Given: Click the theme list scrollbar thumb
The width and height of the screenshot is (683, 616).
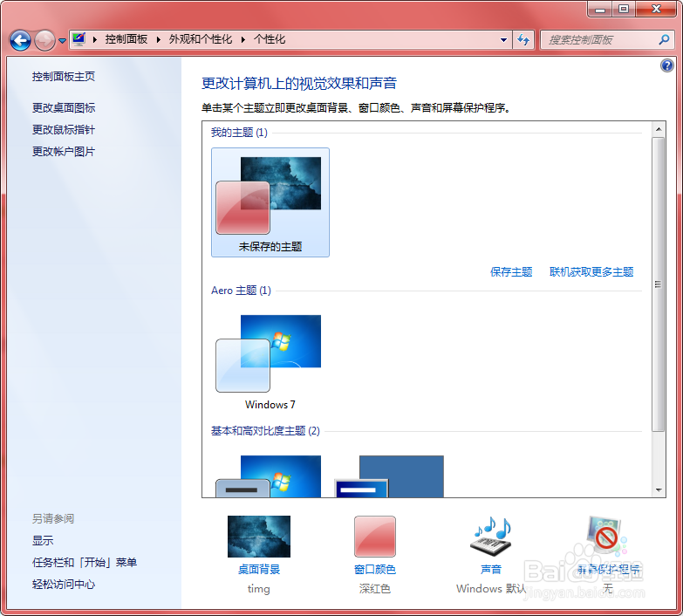Looking at the screenshot, I should (659, 284).
